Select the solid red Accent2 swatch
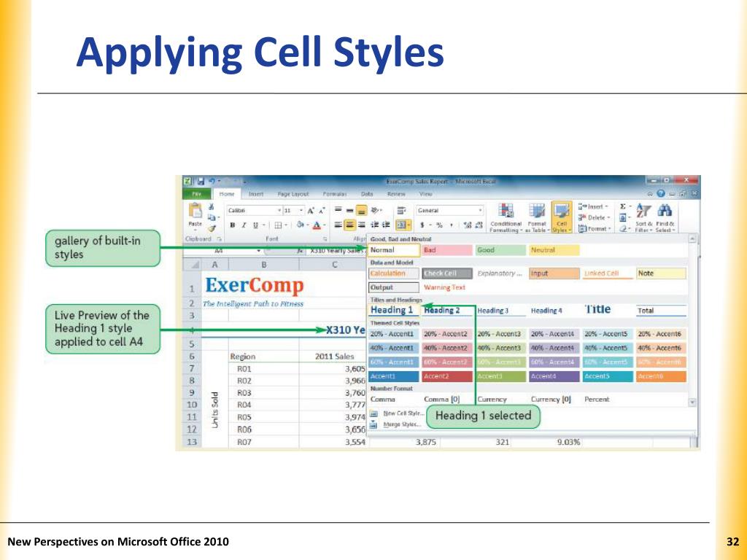This screenshot has width=747, height=560. click(x=447, y=376)
